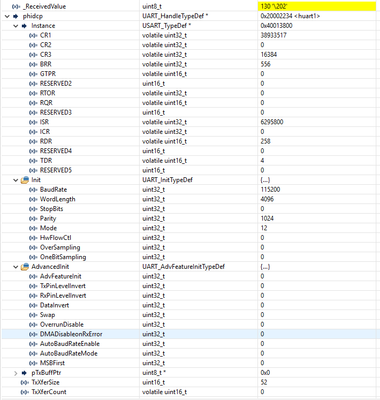
Task: Click the Swap variable icon
Action: tap(33, 315)
